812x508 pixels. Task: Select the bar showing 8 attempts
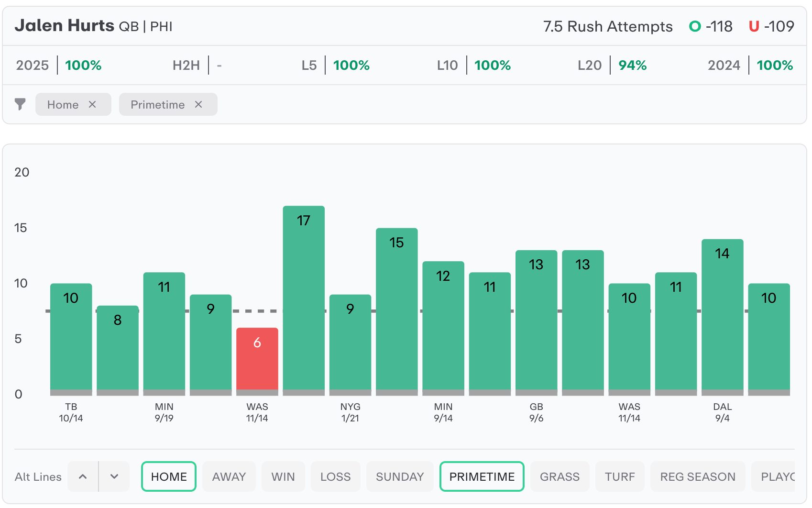point(118,350)
